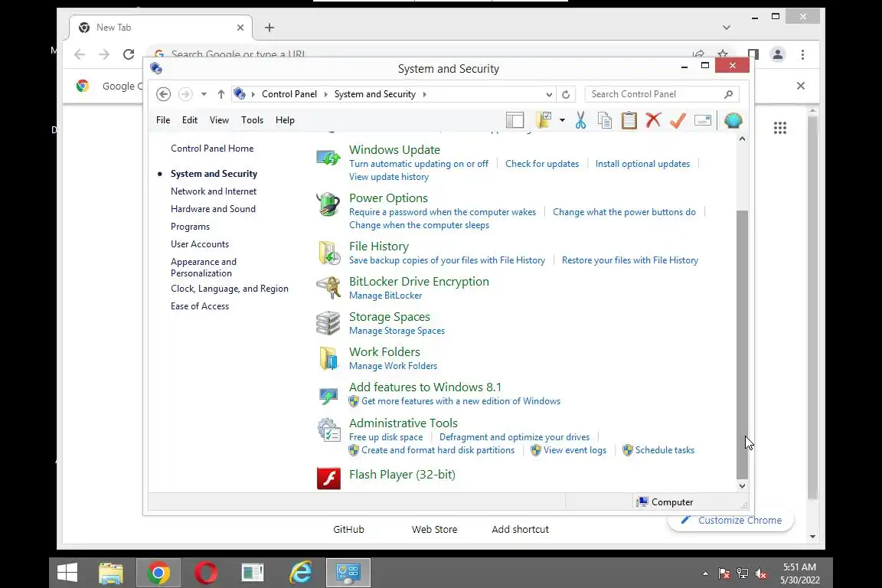Click the globe shell toolbar icon

[733, 120]
